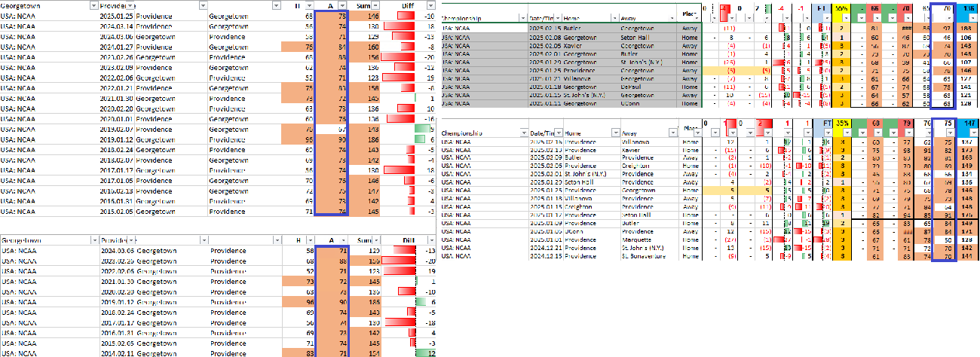Open Championship filter in Providence games table
Image resolution: width=980 pixels, height=357 pixels.
(522, 133)
